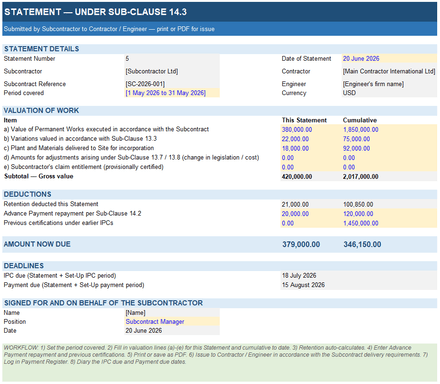
Task: Select the [SC-2026-001] reference cell
Action: 172,84
